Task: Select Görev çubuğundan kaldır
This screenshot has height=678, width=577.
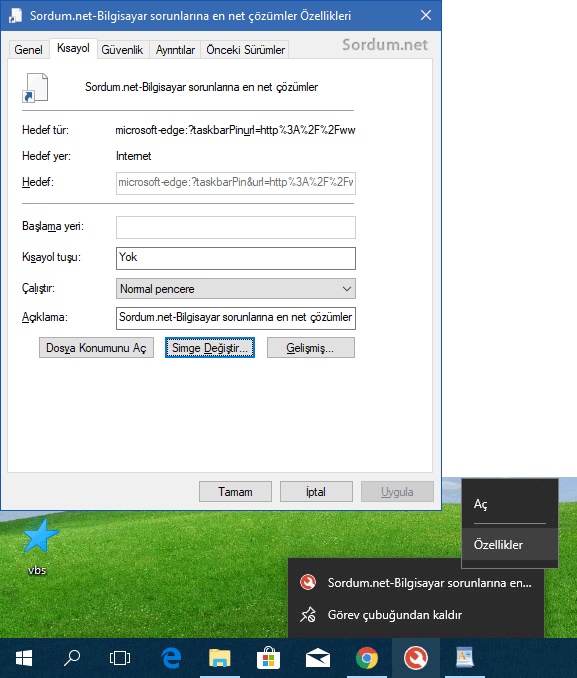Action: (x=416, y=614)
